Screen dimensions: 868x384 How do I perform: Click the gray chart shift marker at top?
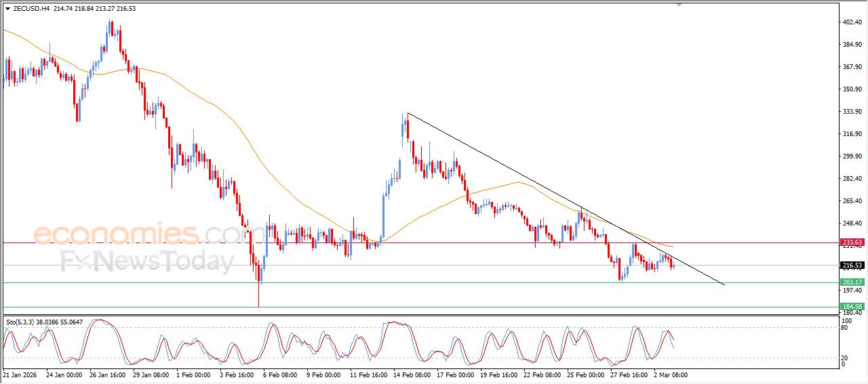click(x=679, y=5)
